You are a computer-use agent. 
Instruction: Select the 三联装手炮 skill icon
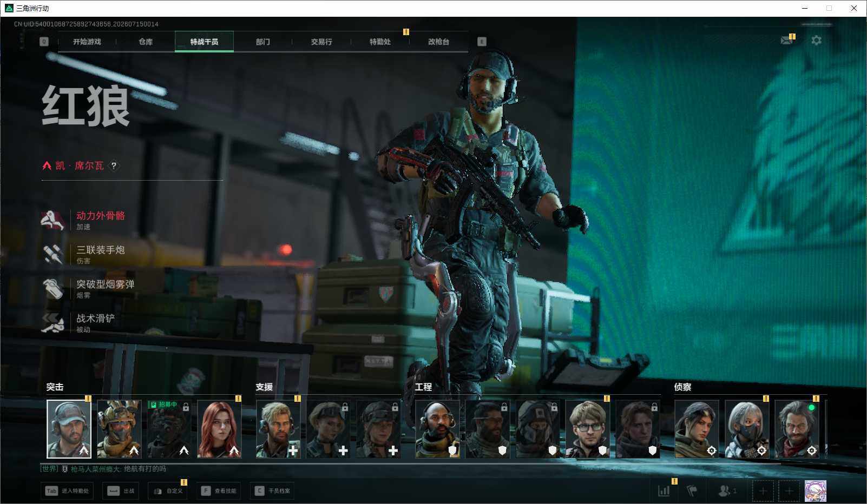52,254
